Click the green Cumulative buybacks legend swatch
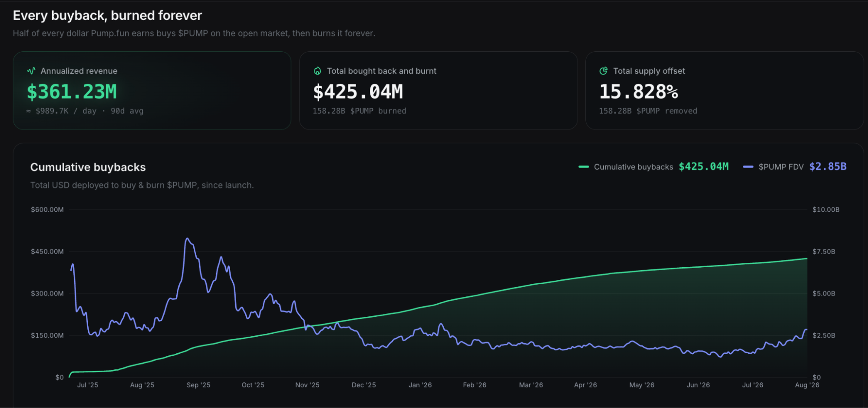Image resolution: width=868 pixels, height=408 pixels. (x=584, y=167)
